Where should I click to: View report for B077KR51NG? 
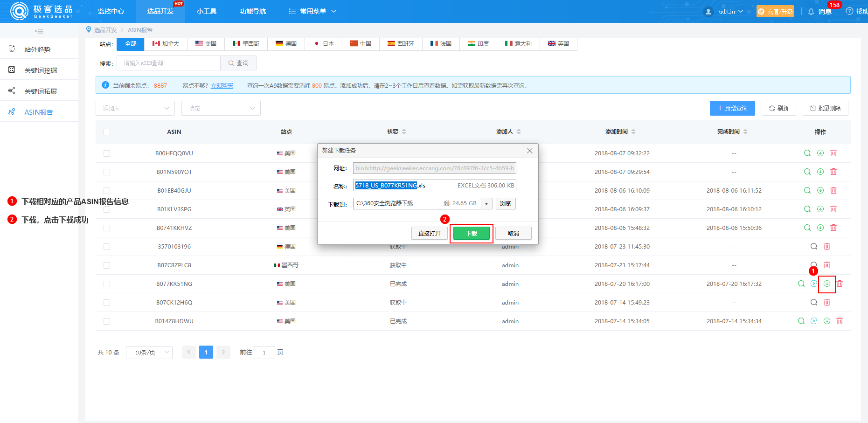pyautogui.click(x=801, y=284)
